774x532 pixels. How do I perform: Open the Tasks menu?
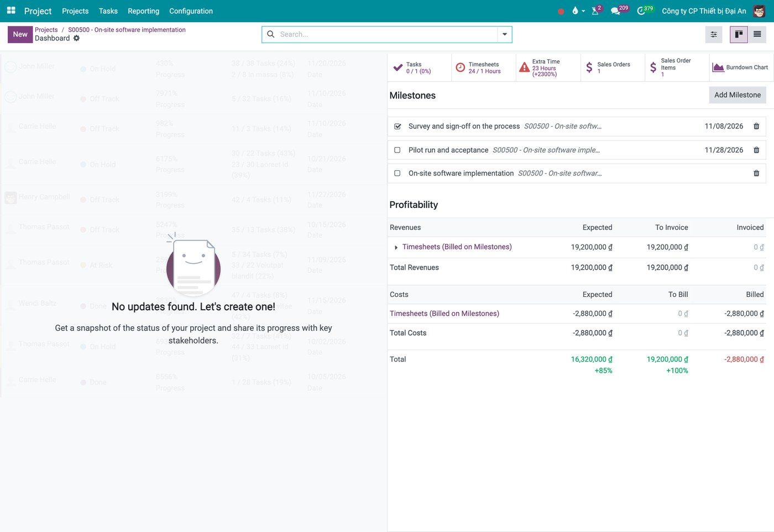[108, 11]
